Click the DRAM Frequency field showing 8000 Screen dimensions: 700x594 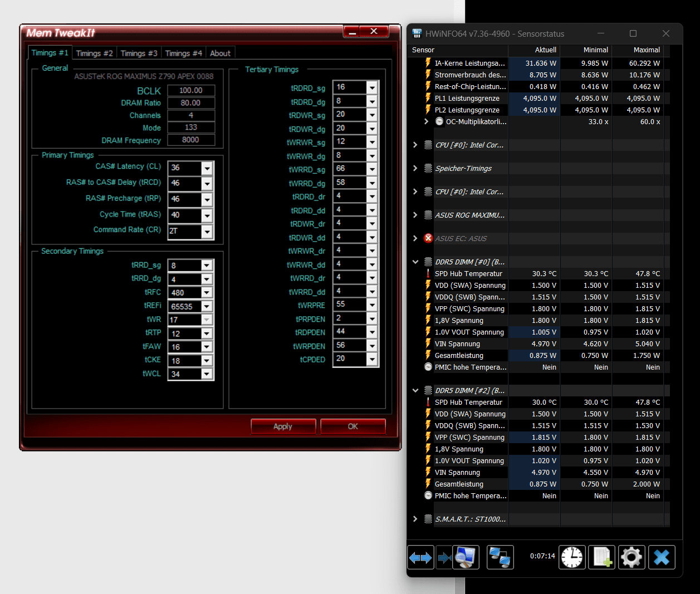tap(190, 140)
